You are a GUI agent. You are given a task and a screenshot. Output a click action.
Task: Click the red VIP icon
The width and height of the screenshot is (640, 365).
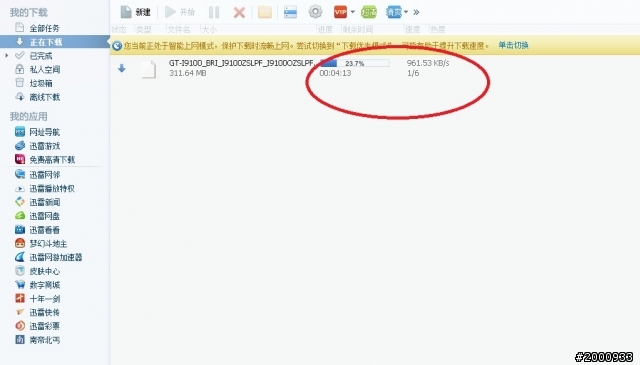[340, 12]
